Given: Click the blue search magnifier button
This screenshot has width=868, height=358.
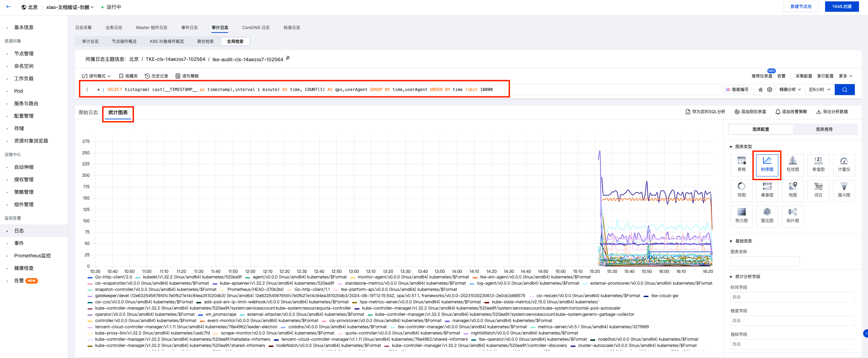Looking at the screenshot, I should 844,90.
